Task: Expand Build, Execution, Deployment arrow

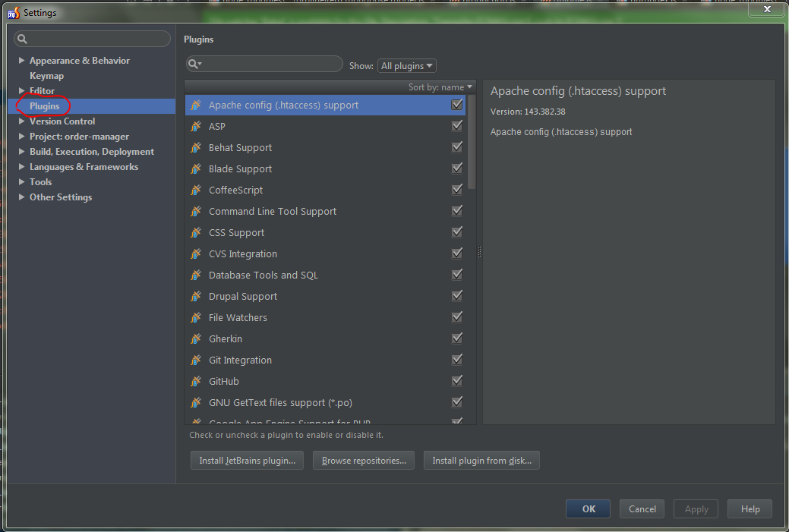Action: coord(21,151)
